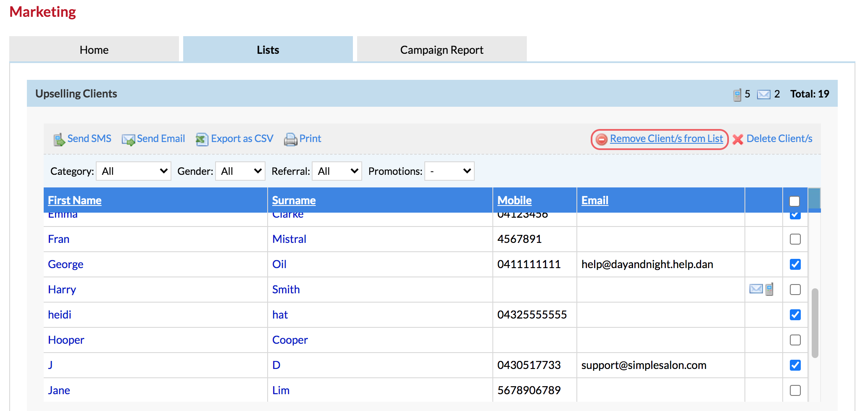
Task: Click surname Smith
Action: [286, 290]
